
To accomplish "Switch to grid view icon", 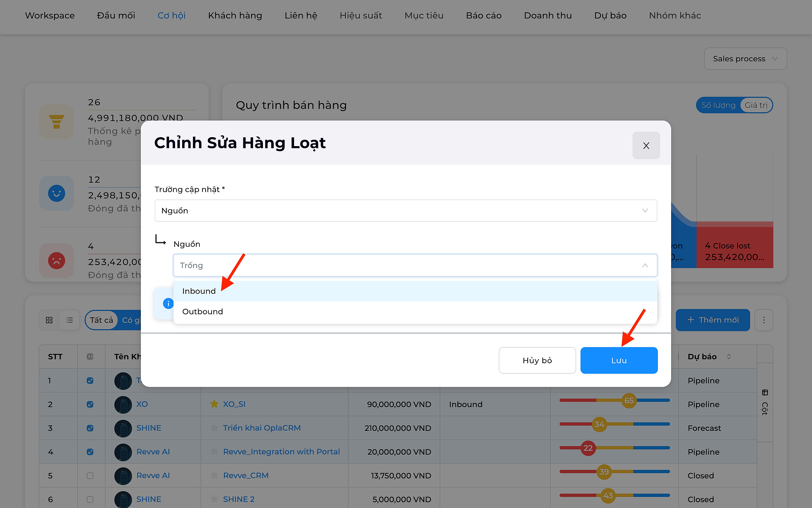I will pyautogui.click(x=49, y=320).
